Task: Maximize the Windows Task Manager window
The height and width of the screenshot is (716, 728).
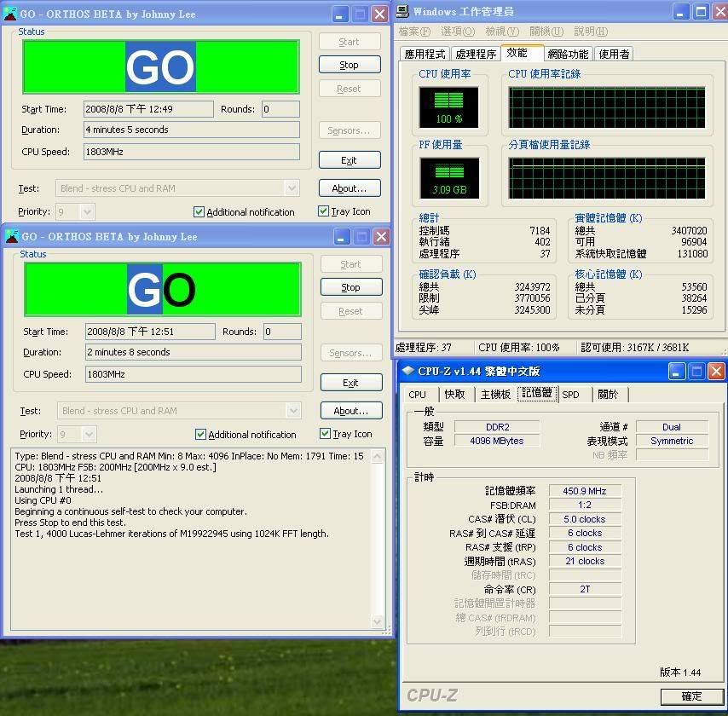Action: point(701,12)
